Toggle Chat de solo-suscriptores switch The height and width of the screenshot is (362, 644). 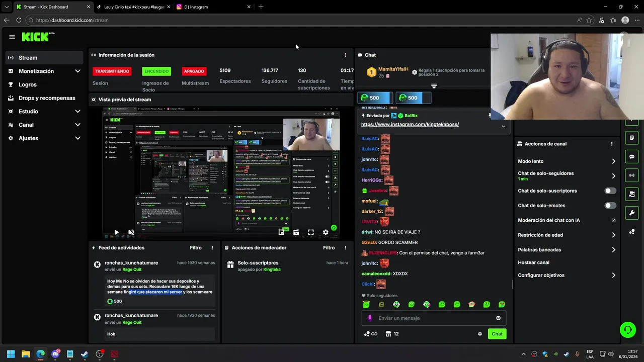(x=610, y=191)
